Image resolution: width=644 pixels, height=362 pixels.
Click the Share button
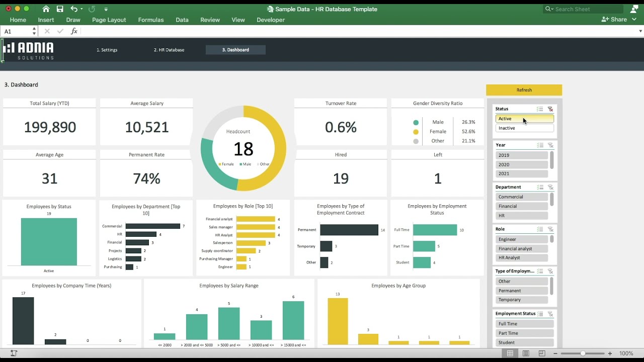click(614, 20)
